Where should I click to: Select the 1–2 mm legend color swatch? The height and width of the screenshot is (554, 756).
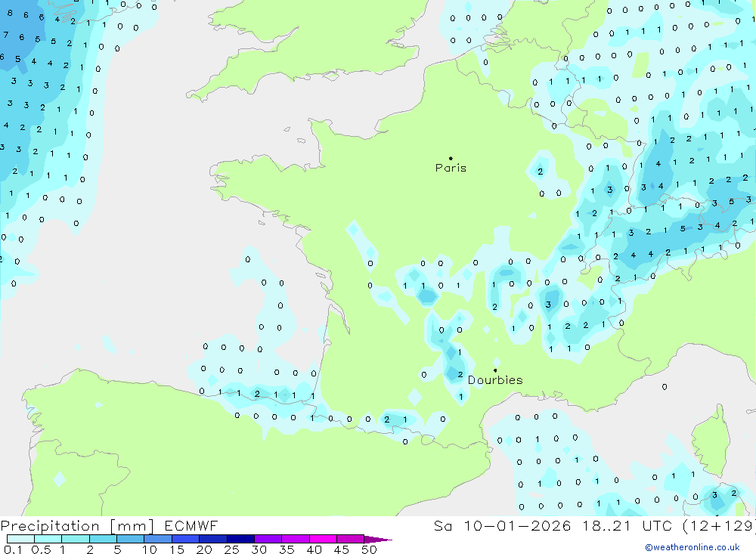75,539
